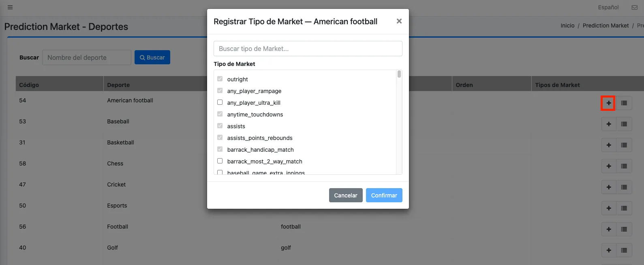This screenshot has height=265, width=644.
Task: Toggle the outright checkbox
Action: pos(220,79)
